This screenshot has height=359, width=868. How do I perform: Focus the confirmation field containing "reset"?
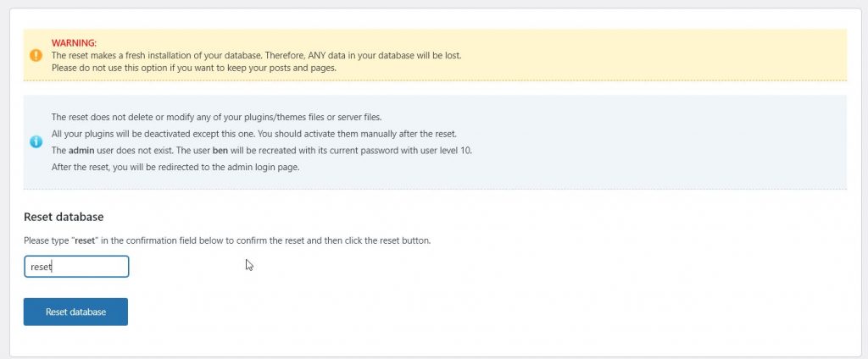76,267
